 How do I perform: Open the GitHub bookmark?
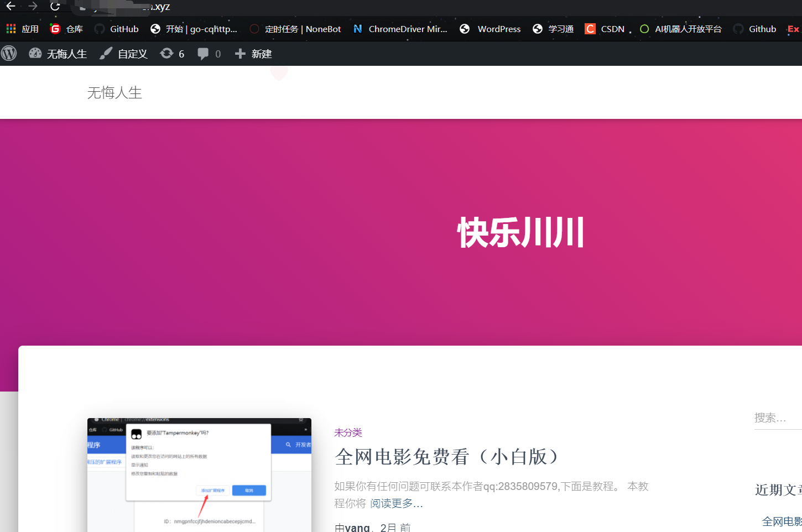116,29
